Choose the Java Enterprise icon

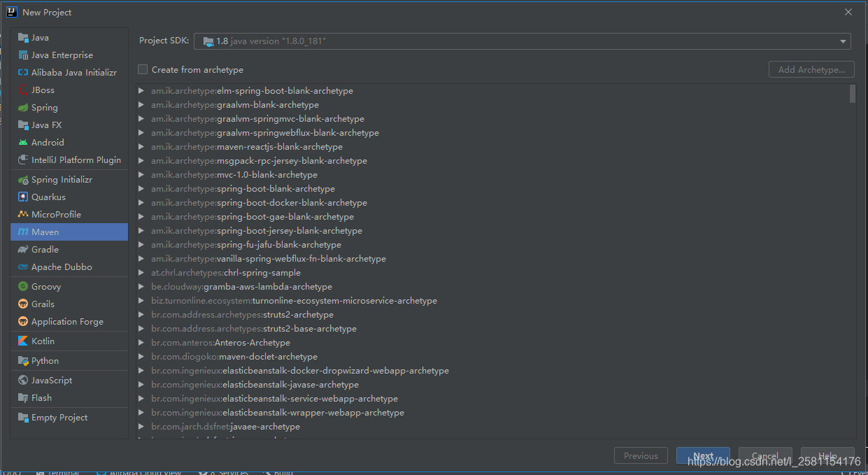[23, 55]
